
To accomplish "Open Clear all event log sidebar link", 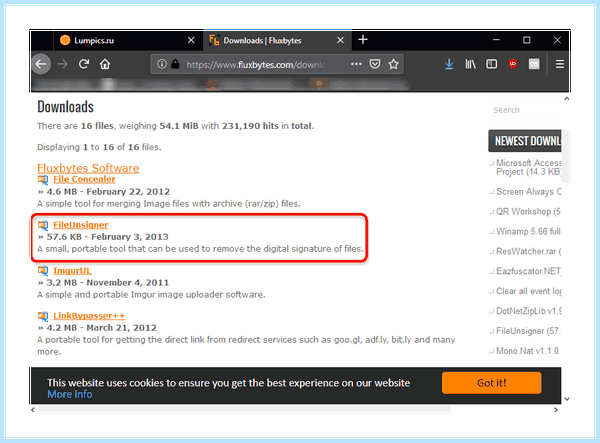I will 528,291.
